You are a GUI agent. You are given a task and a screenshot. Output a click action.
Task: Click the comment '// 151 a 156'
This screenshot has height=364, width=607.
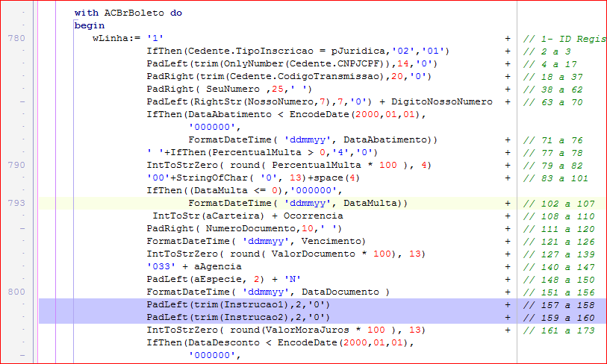coord(558,292)
